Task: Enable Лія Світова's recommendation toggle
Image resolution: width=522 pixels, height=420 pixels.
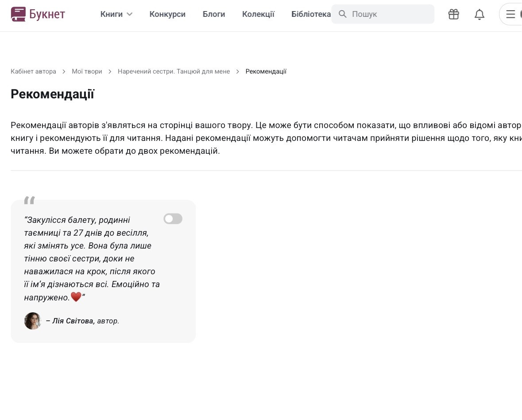Action: (x=173, y=219)
